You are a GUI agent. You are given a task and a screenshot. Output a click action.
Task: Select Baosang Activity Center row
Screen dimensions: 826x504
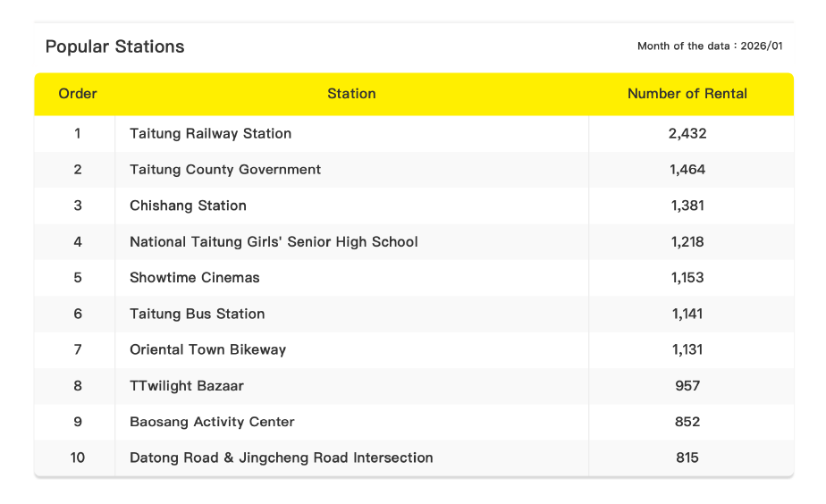click(x=212, y=422)
